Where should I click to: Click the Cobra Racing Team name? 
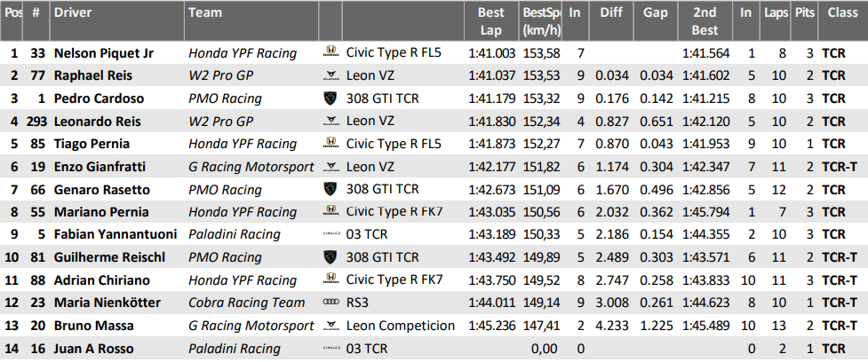tap(236, 303)
